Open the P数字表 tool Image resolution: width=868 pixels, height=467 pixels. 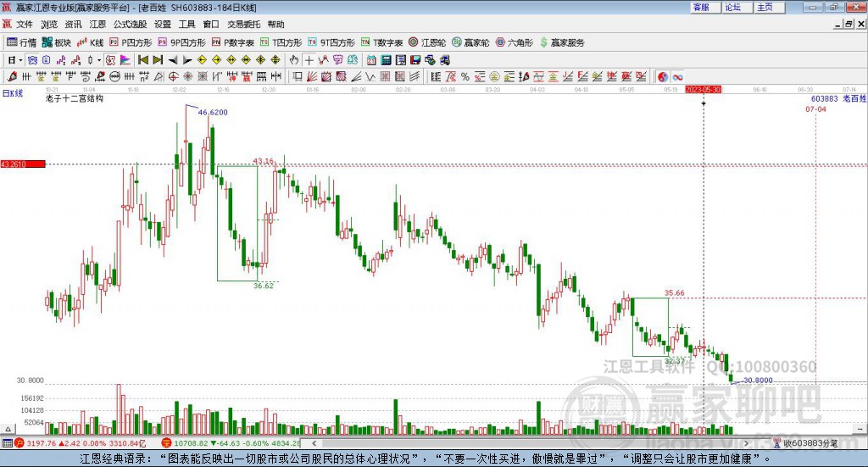pyautogui.click(x=233, y=42)
